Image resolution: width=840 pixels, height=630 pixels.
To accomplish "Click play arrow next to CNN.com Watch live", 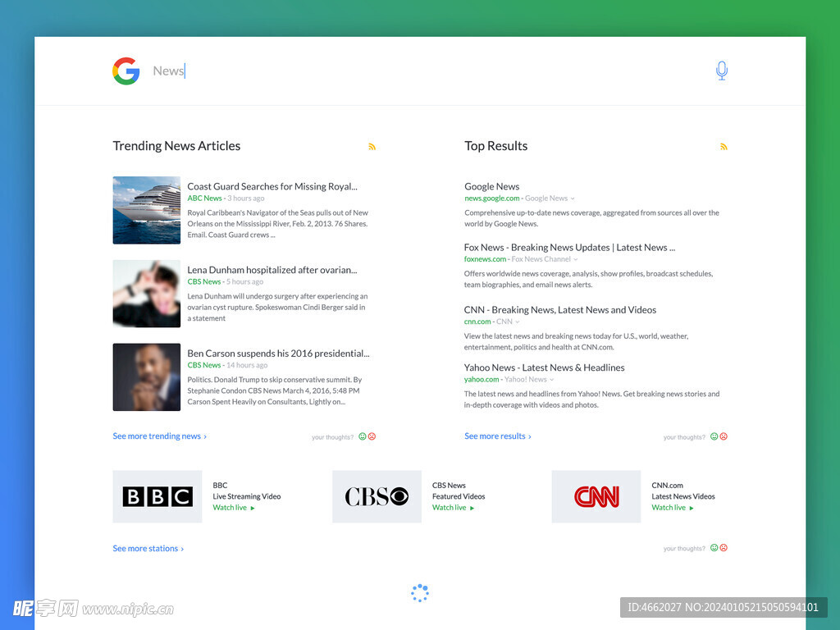I will point(692,508).
